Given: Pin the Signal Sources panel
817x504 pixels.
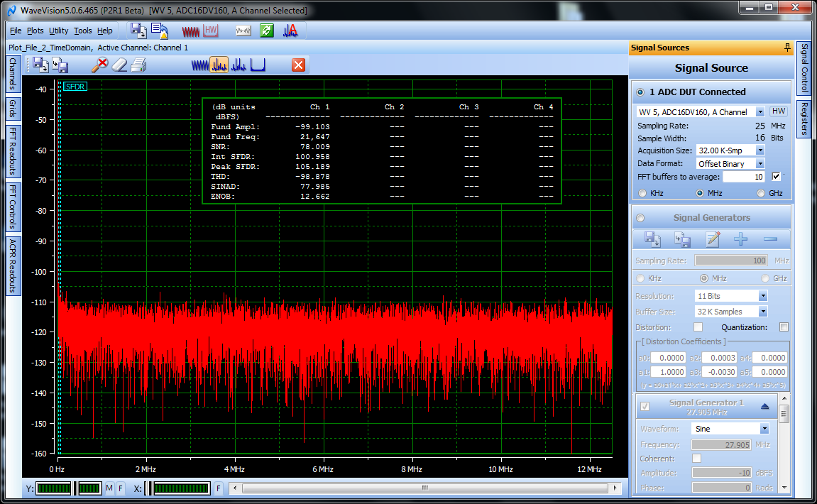Looking at the screenshot, I should 786,48.
